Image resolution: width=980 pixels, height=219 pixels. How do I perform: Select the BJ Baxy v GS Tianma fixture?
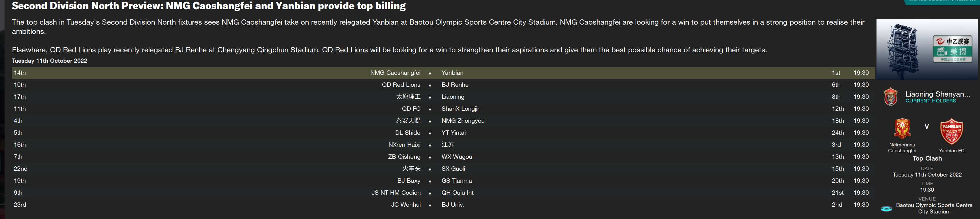(430, 181)
